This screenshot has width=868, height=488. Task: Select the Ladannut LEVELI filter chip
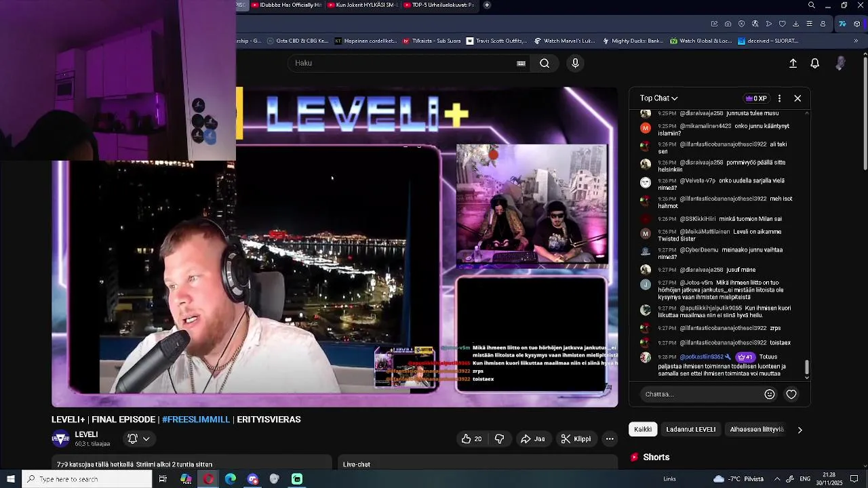pos(690,429)
